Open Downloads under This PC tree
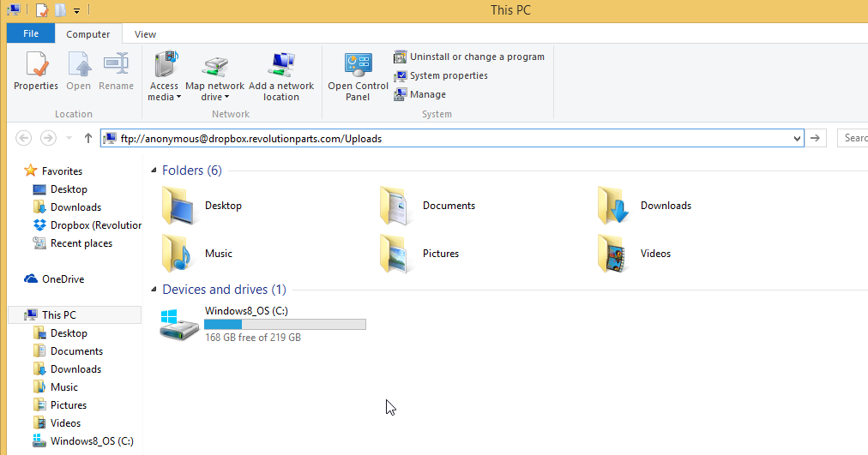 (x=67, y=368)
